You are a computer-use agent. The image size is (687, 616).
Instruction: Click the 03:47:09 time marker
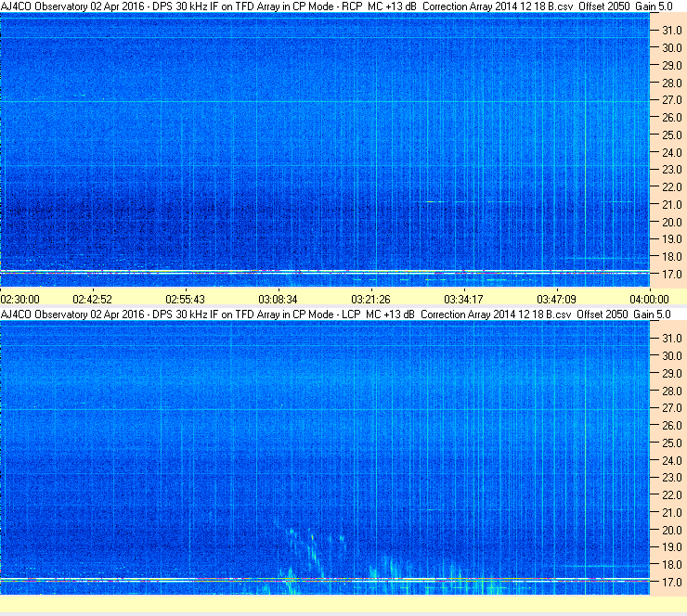[x=556, y=300]
